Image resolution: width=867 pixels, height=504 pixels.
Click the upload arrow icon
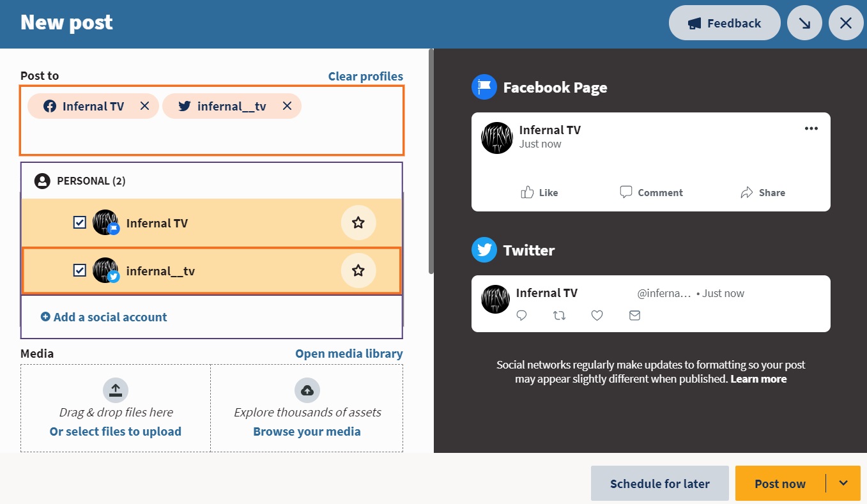[x=116, y=390]
